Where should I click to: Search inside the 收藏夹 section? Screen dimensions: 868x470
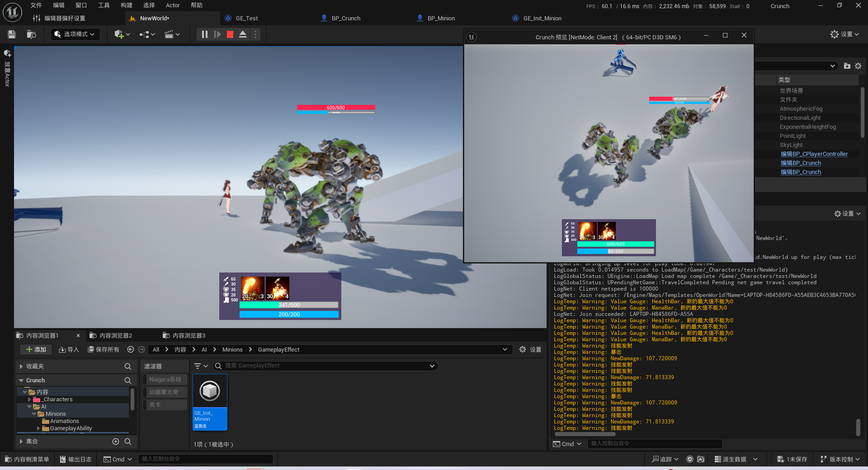point(128,367)
